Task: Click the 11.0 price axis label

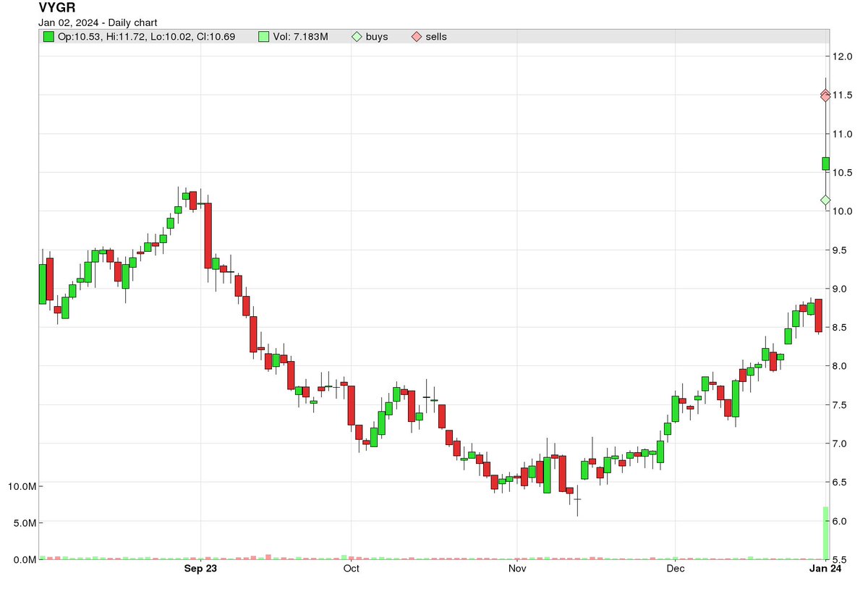Action: tap(844, 134)
